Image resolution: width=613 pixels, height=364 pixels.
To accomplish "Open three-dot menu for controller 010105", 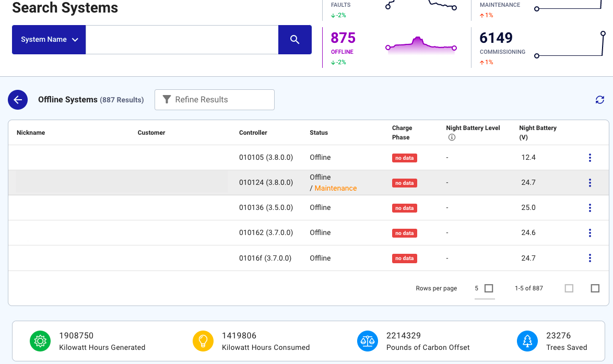I will tap(590, 158).
